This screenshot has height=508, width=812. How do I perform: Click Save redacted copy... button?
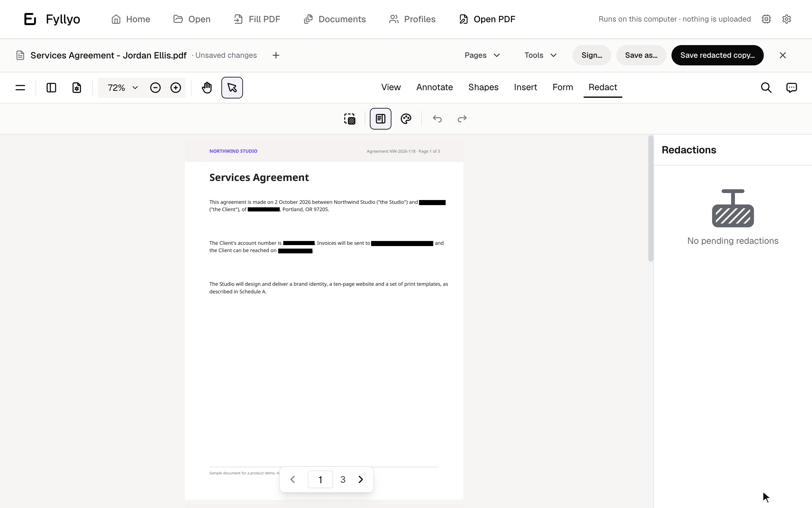[717, 55]
